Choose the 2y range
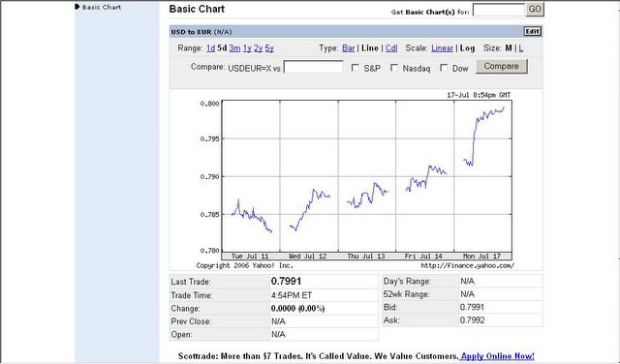This screenshot has height=364, width=620. [259, 48]
